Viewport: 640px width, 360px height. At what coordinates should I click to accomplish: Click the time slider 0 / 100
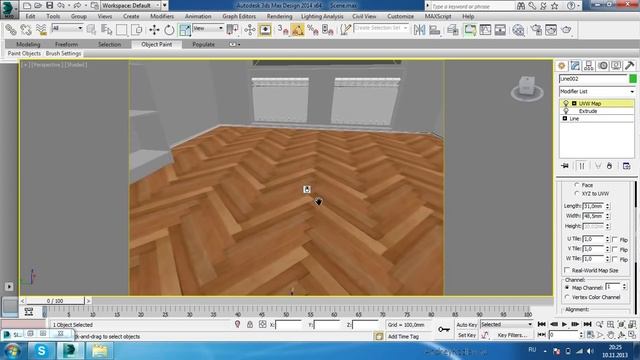(55, 301)
